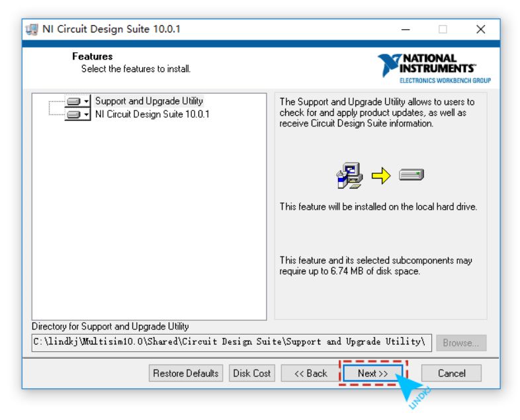This screenshot has height=420, width=520.
Task: Click the yellow arrow graphic in the description pane
Action: pos(381,175)
